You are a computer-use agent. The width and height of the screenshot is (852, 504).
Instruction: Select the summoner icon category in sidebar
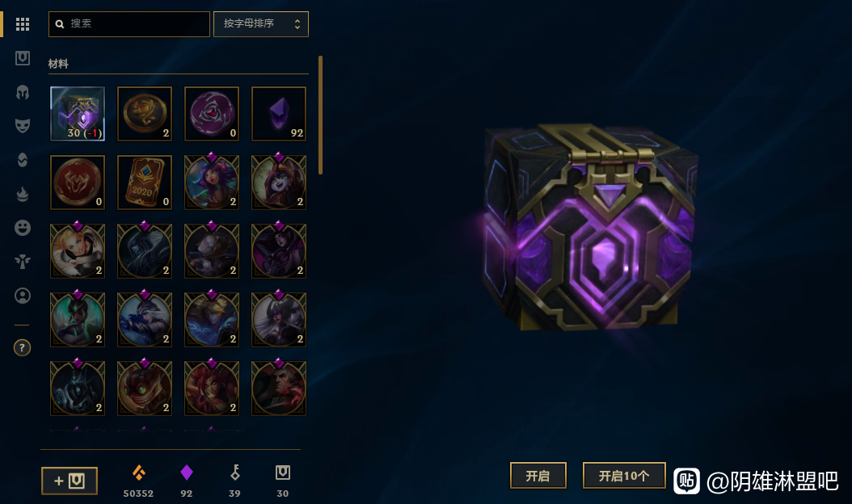tap(23, 296)
